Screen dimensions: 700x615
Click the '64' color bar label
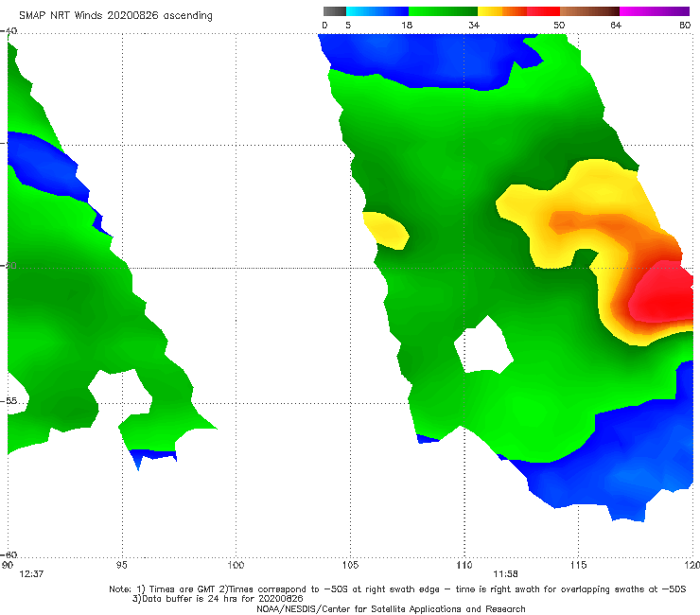(x=616, y=25)
